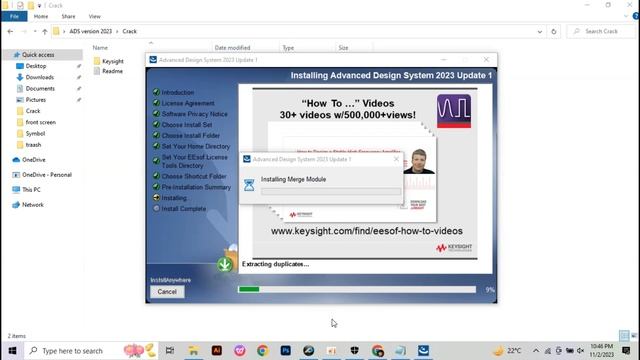This screenshot has height=360, width=640.
Task: Open the notification center icon
Action: tap(626, 351)
